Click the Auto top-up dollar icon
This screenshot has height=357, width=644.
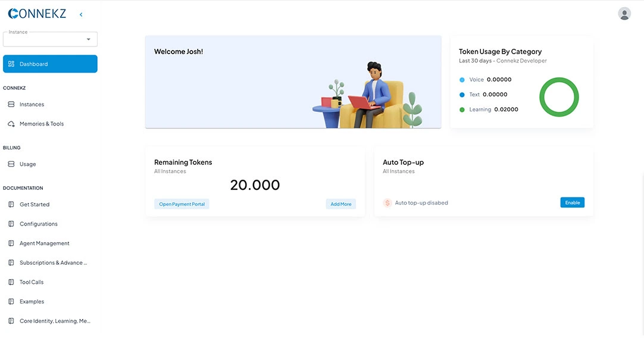387,203
